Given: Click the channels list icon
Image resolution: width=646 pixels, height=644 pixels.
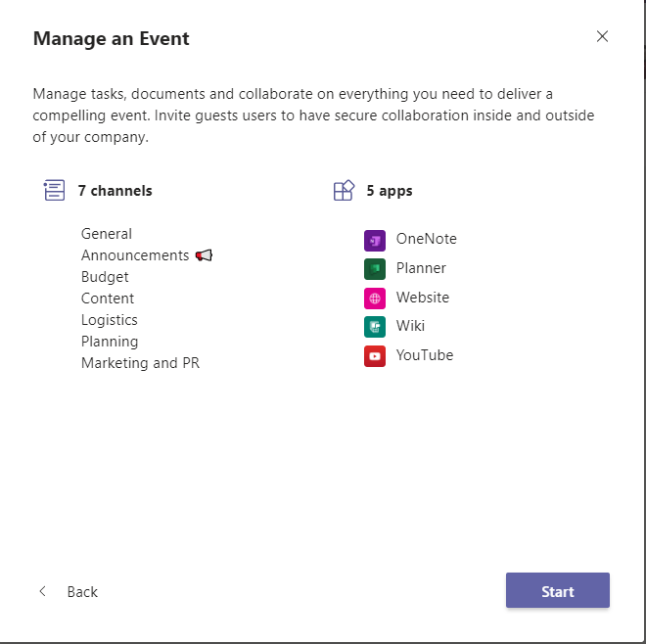Looking at the screenshot, I should pyautogui.click(x=54, y=191).
